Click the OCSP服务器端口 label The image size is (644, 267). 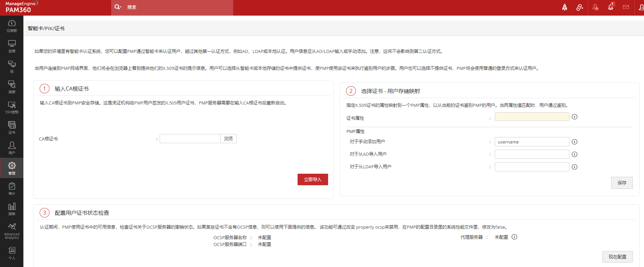pyautogui.click(x=230, y=244)
